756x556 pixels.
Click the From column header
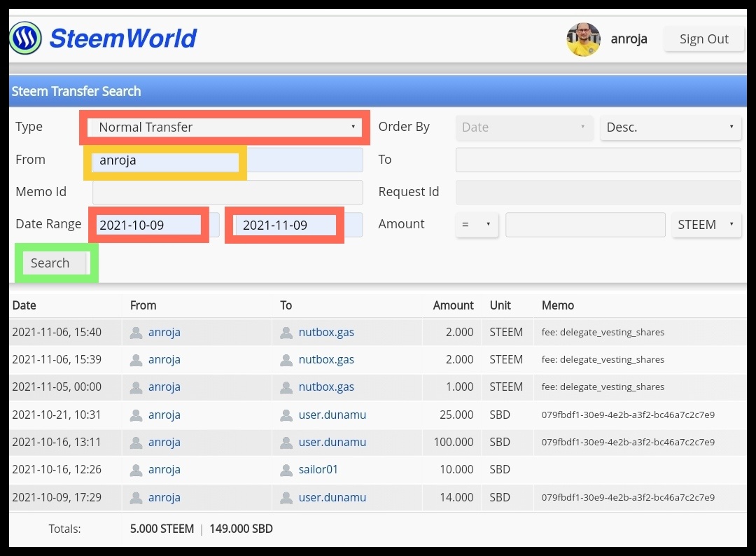[x=143, y=305]
